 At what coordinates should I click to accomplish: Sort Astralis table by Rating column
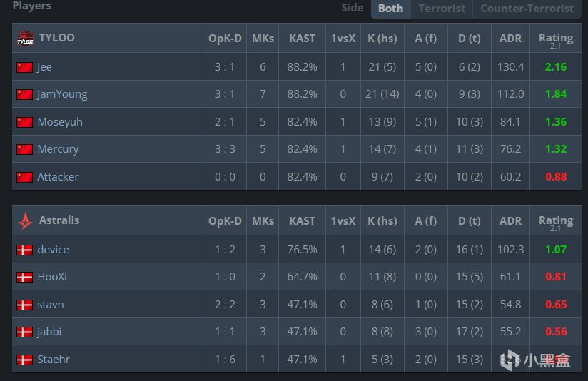point(555,220)
